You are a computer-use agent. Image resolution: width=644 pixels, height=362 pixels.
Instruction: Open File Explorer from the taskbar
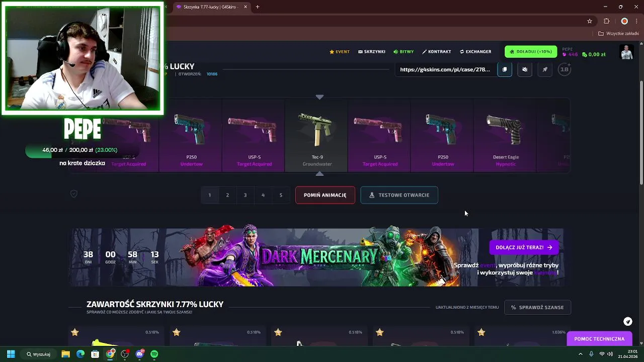tap(65, 354)
